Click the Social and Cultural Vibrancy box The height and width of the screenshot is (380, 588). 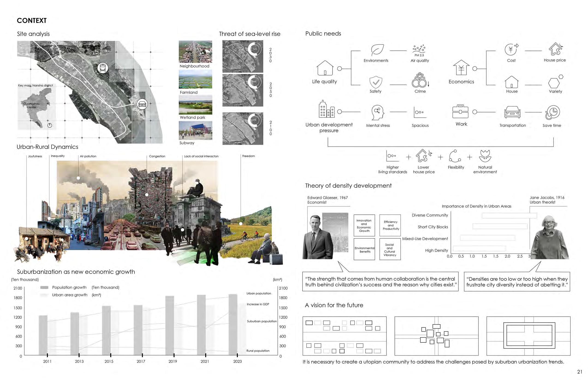click(x=390, y=249)
